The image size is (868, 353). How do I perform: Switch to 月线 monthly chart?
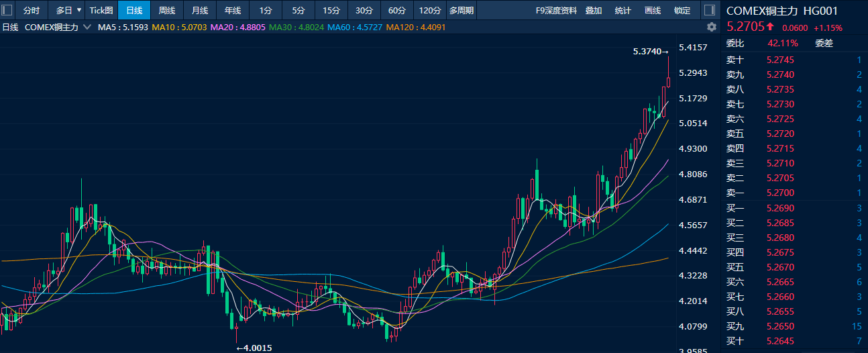pyautogui.click(x=199, y=11)
